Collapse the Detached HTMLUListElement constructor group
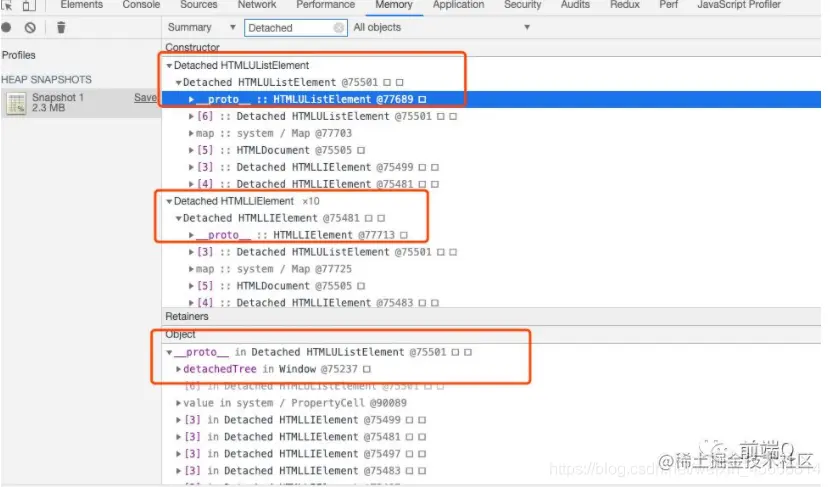 tap(169, 66)
